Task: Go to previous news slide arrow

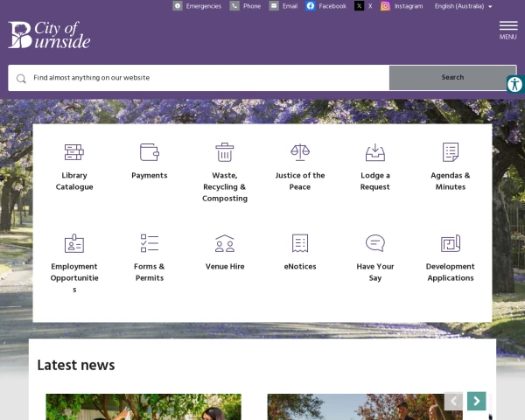Action: point(453,401)
